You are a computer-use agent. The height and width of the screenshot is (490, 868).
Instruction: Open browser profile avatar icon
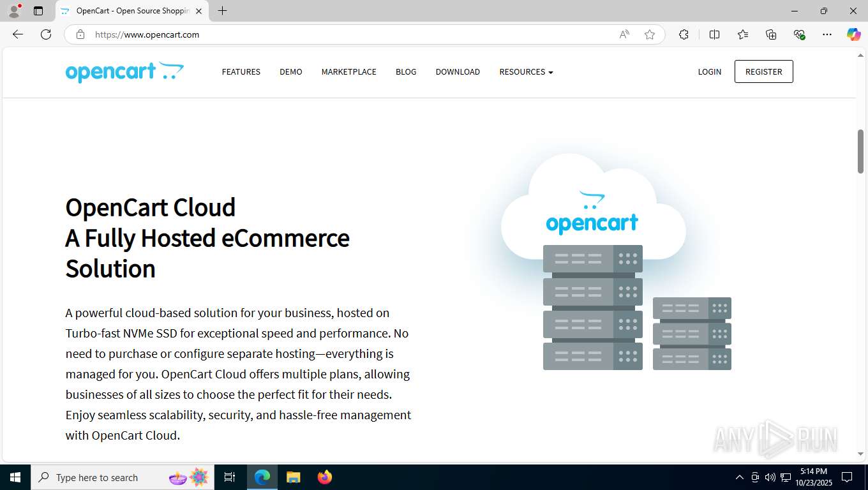[14, 11]
